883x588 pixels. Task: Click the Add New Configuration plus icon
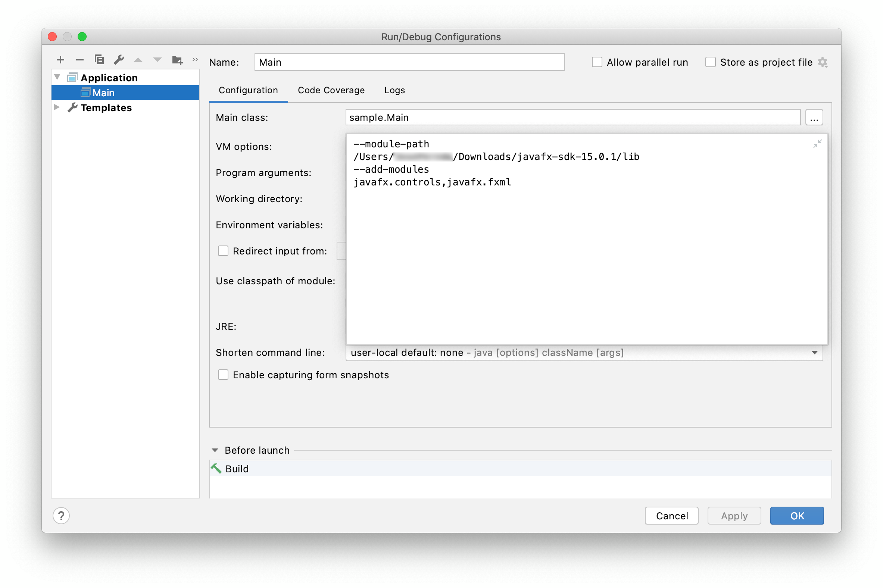tap(60, 60)
